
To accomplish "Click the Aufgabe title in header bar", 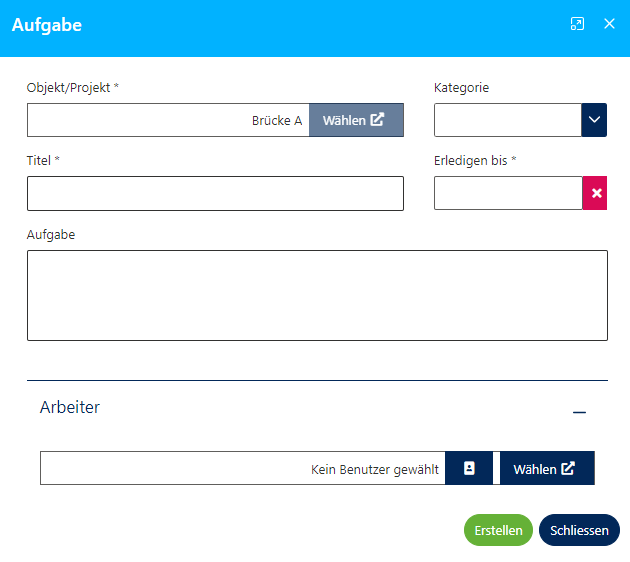I will (47, 25).
